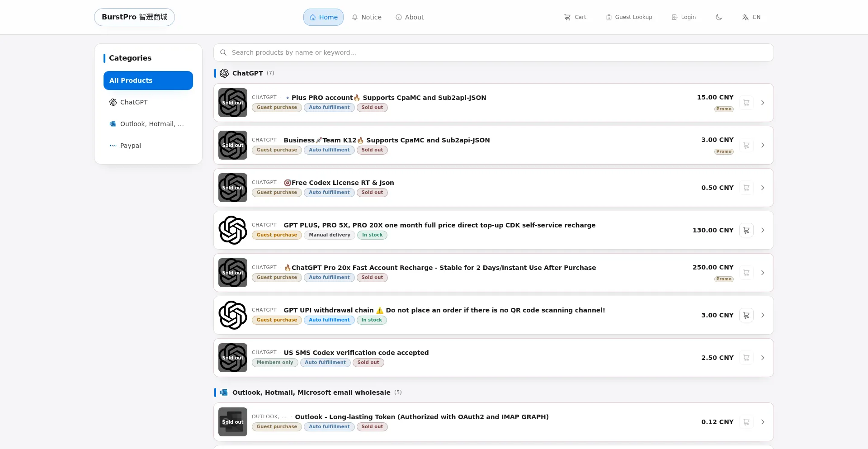The image size is (868, 449).
Task: Click Outlook Long-lasting Token thumbnail
Action: click(x=233, y=422)
